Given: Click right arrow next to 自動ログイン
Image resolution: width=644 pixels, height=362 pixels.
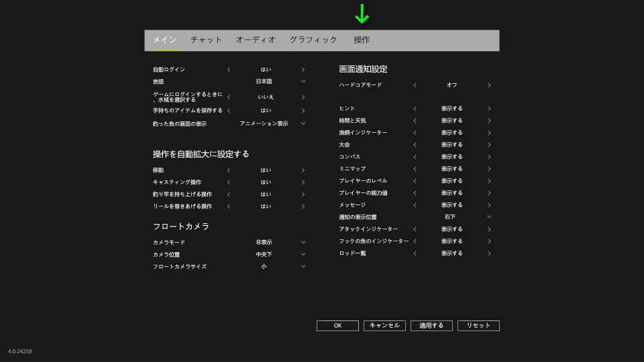Looking at the screenshot, I should 303,70.
